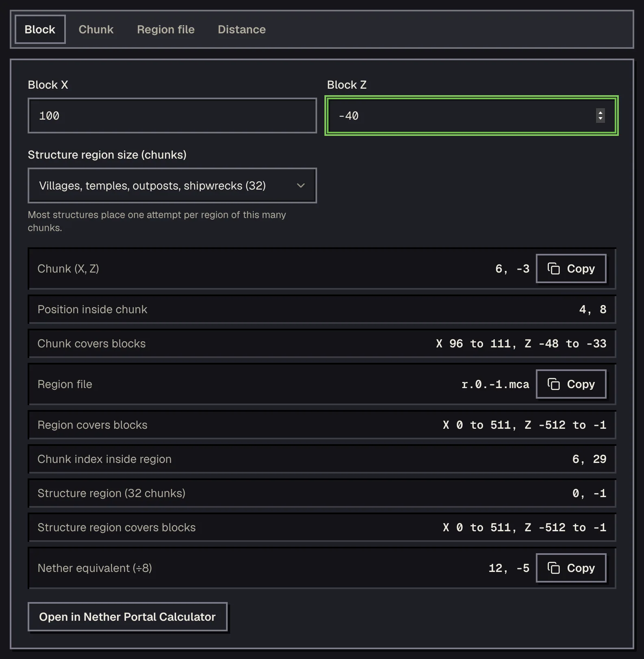Click the Structure region covers blocks value
The width and height of the screenshot is (644, 659).
click(524, 527)
